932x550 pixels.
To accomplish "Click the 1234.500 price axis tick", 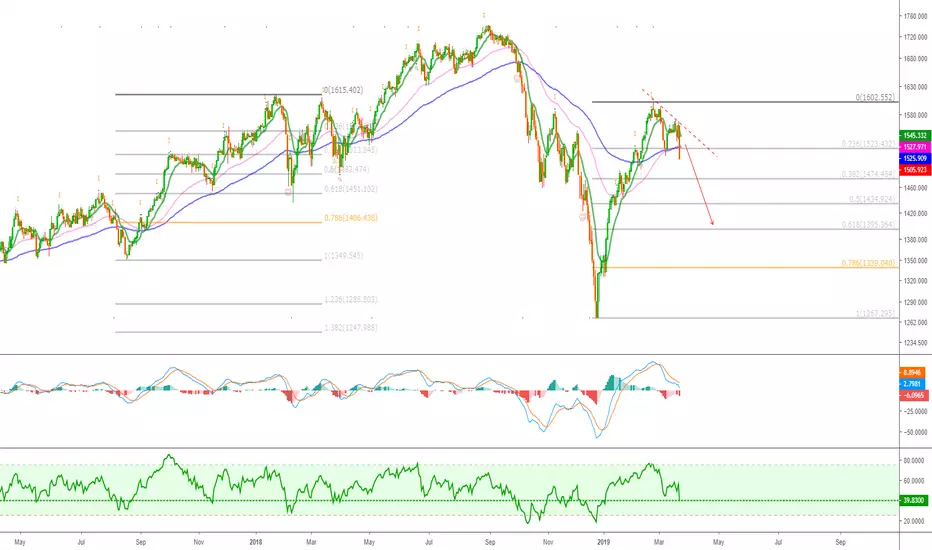I will [915, 342].
